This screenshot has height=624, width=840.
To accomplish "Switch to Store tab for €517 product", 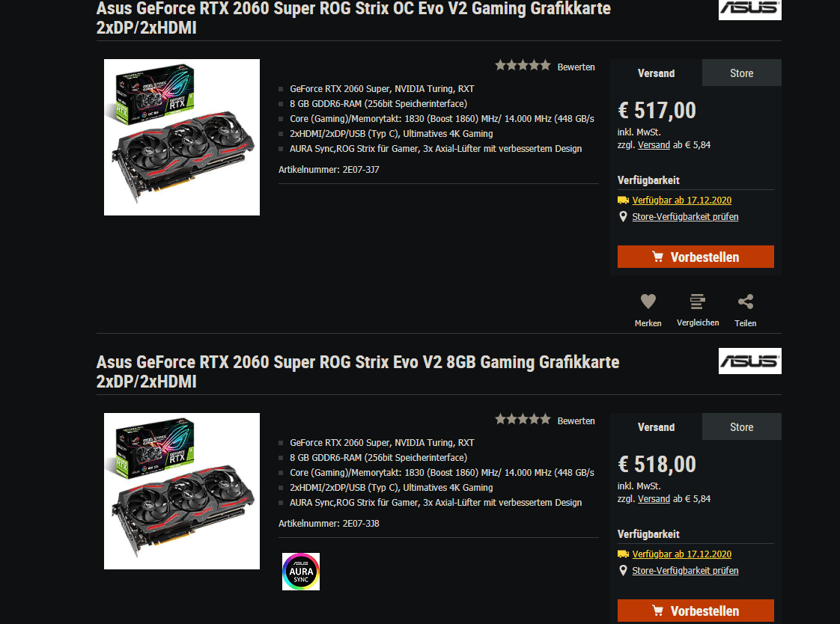I will [741, 73].
